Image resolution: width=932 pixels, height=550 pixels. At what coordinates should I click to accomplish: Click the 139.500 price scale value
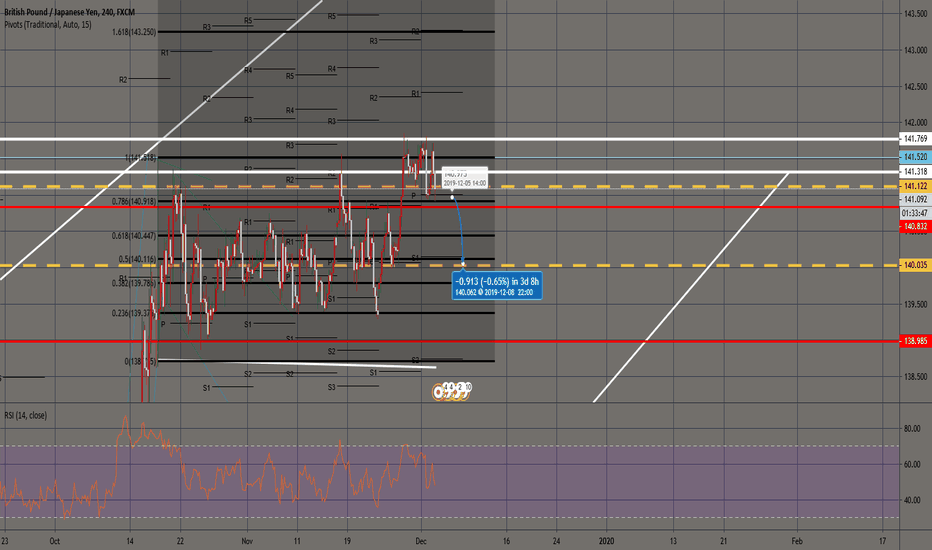coord(915,304)
